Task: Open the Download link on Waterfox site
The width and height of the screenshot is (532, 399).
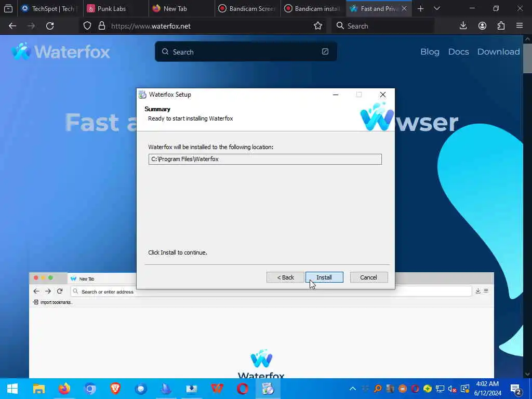Action: [x=498, y=51]
